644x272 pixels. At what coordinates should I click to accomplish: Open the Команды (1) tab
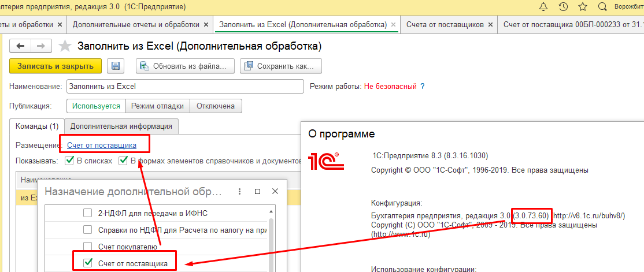point(37,126)
